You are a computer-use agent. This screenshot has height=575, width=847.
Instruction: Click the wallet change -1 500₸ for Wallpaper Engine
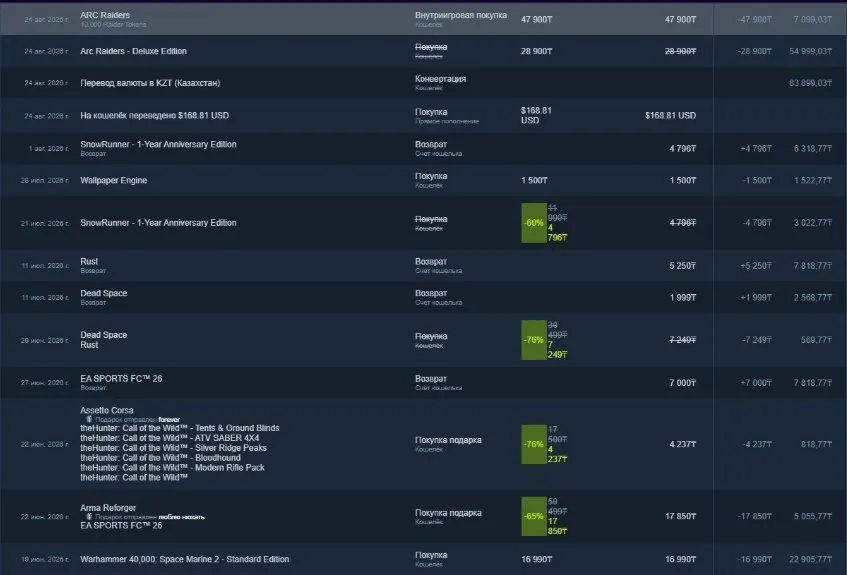pyautogui.click(x=757, y=180)
